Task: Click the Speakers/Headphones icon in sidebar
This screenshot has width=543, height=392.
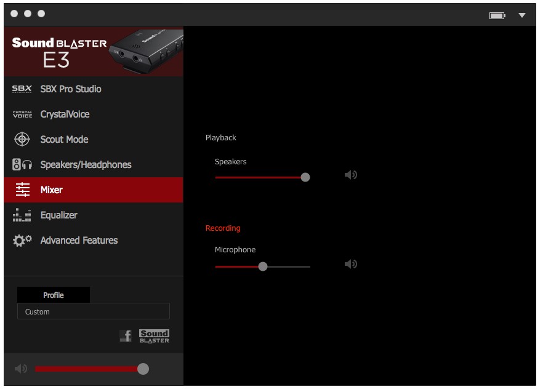Action: click(22, 165)
